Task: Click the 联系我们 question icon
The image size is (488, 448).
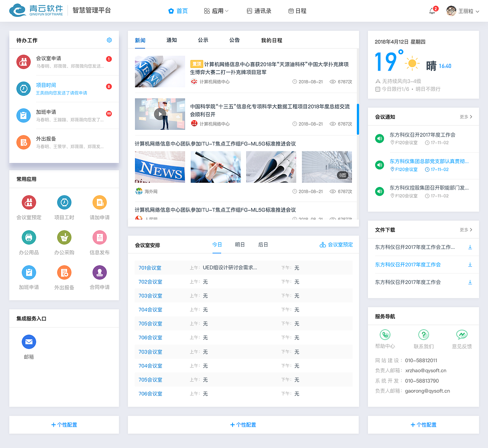Action: [x=424, y=335]
